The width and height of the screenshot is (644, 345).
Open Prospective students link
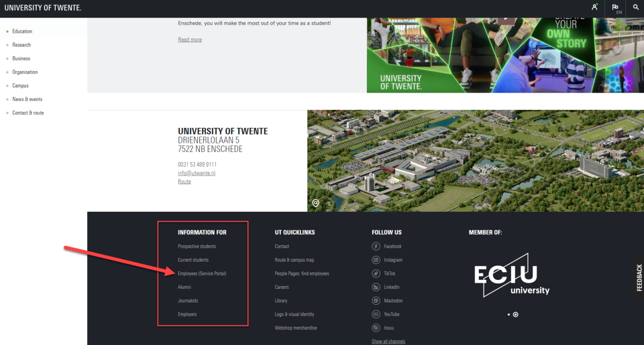[197, 246]
